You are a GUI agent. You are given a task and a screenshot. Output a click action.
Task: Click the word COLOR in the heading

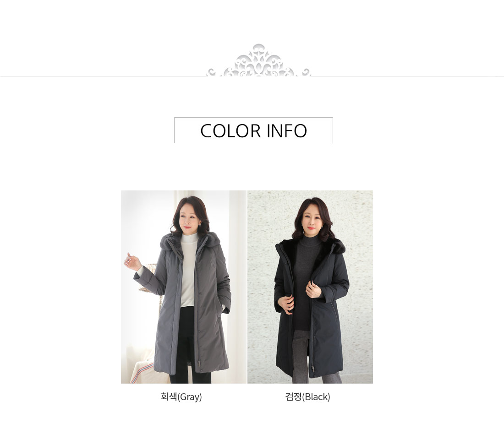coord(230,130)
